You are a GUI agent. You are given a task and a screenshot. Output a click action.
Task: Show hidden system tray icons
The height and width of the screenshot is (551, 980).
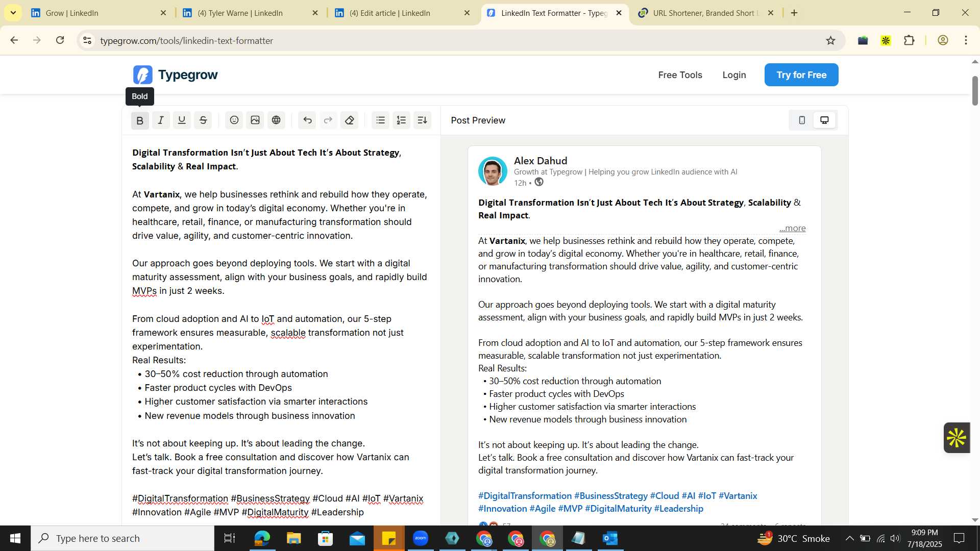tap(849, 538)
